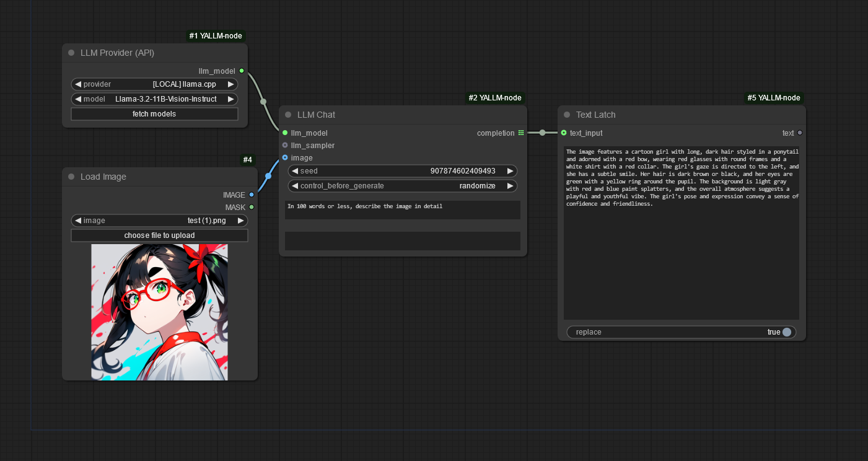Click the #5 YALLM-node badge
Viewport: 868px width, 461px height.
click(x=774, y=98)
